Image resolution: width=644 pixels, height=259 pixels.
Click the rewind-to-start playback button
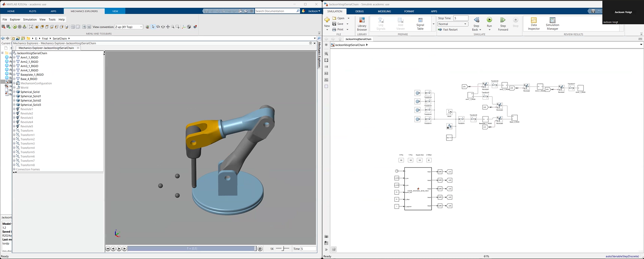[x=108, y=249]
